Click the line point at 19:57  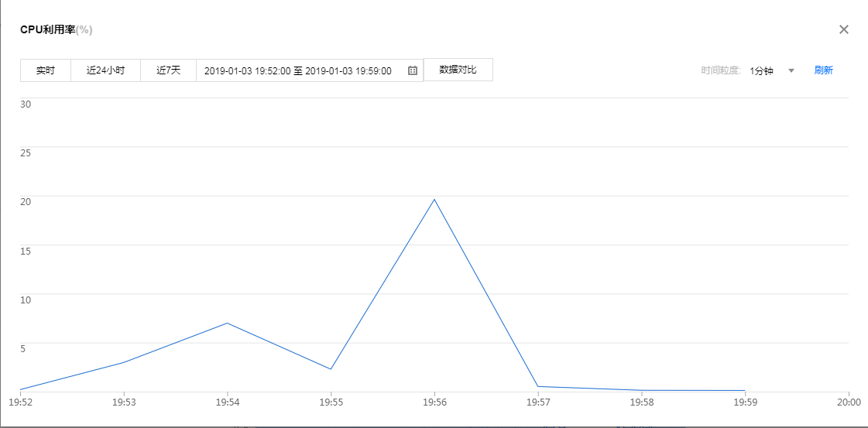tap(538, 386)
